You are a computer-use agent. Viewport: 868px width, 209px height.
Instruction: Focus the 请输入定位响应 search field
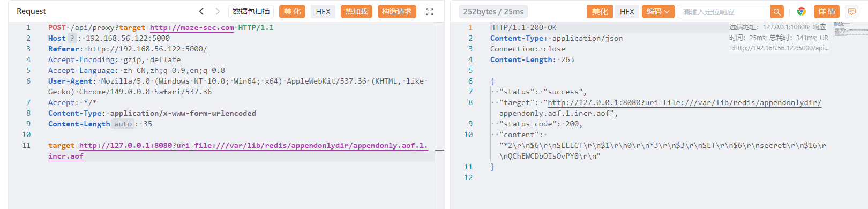coord(723,12)
